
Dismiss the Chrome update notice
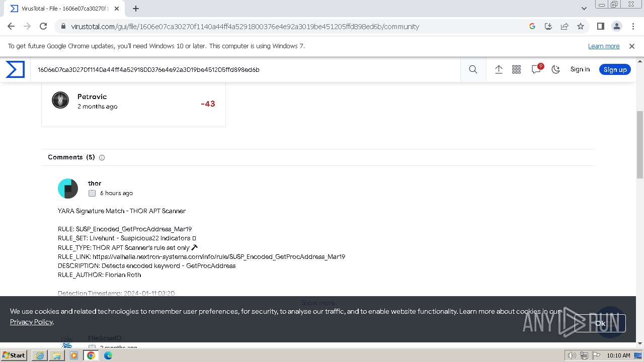(x=632, y=46)
